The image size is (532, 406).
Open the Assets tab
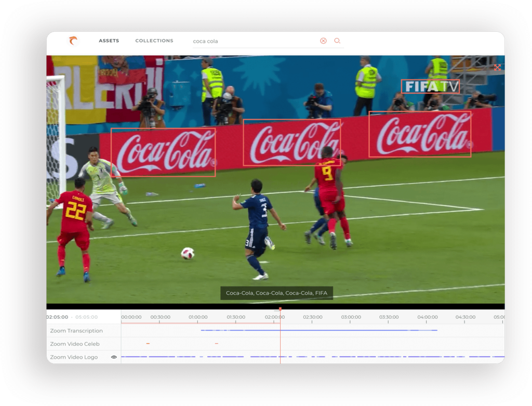(109, 41)
